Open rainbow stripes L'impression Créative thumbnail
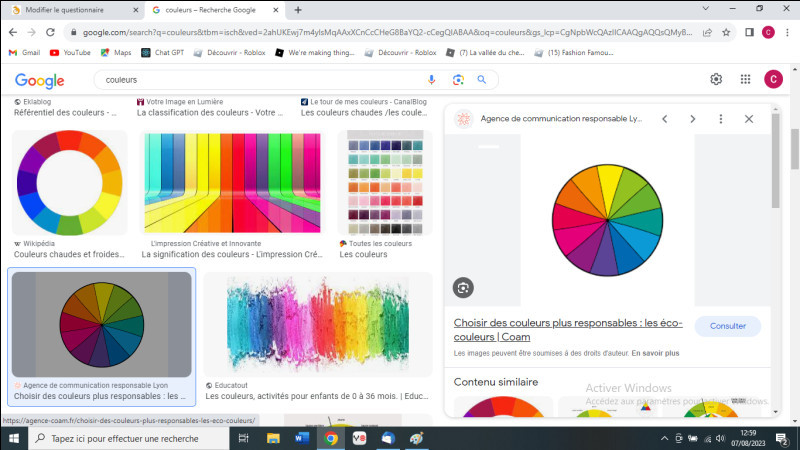Viewport: 800px width, 450px height. [x=232, y=183]
